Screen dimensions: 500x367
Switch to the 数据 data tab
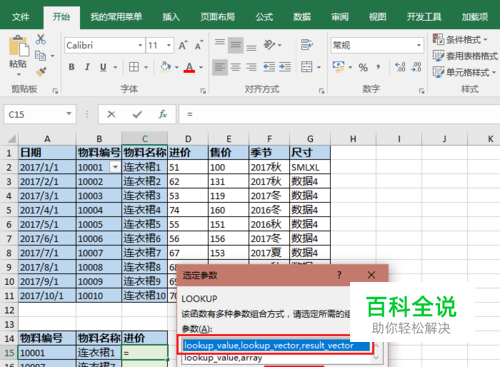[302, 17]
